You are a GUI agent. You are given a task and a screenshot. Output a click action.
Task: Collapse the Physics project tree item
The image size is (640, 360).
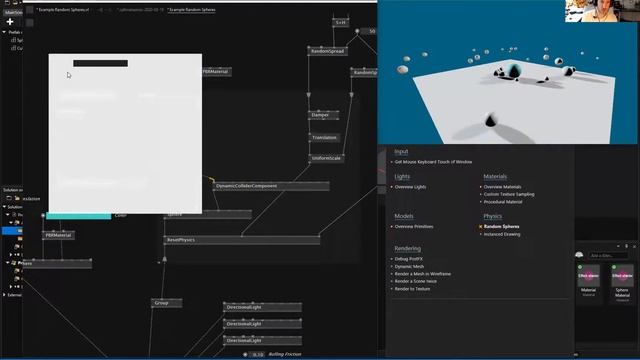(7, 263)
